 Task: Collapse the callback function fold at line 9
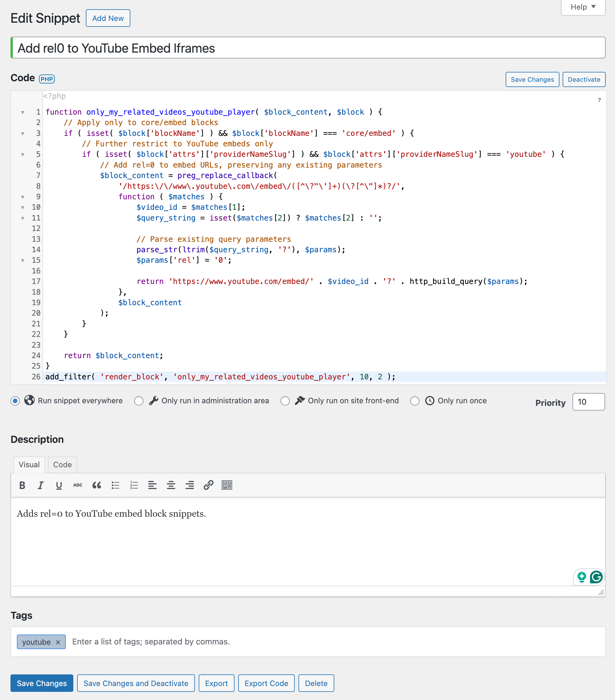click(x=23, y=197)
